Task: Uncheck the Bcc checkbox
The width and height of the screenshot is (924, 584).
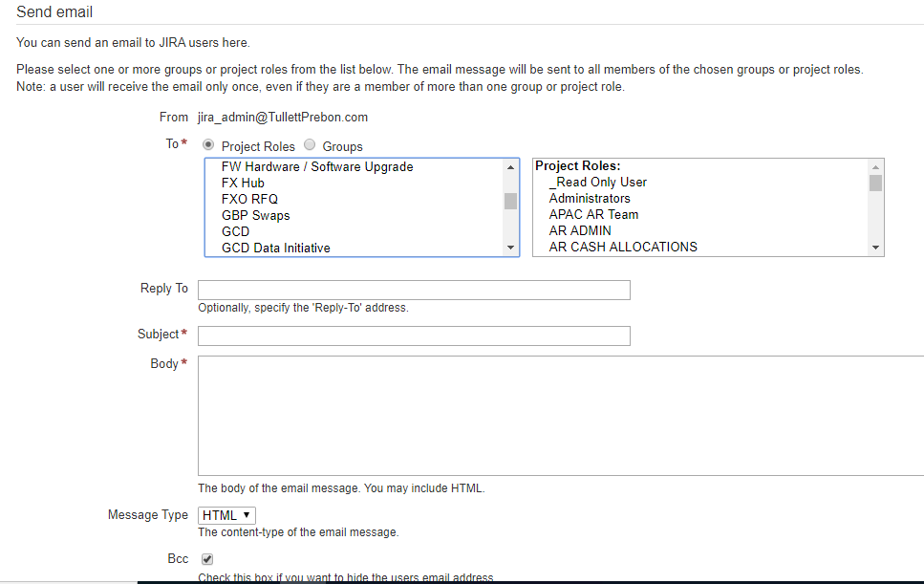Action: click(206, 558)
